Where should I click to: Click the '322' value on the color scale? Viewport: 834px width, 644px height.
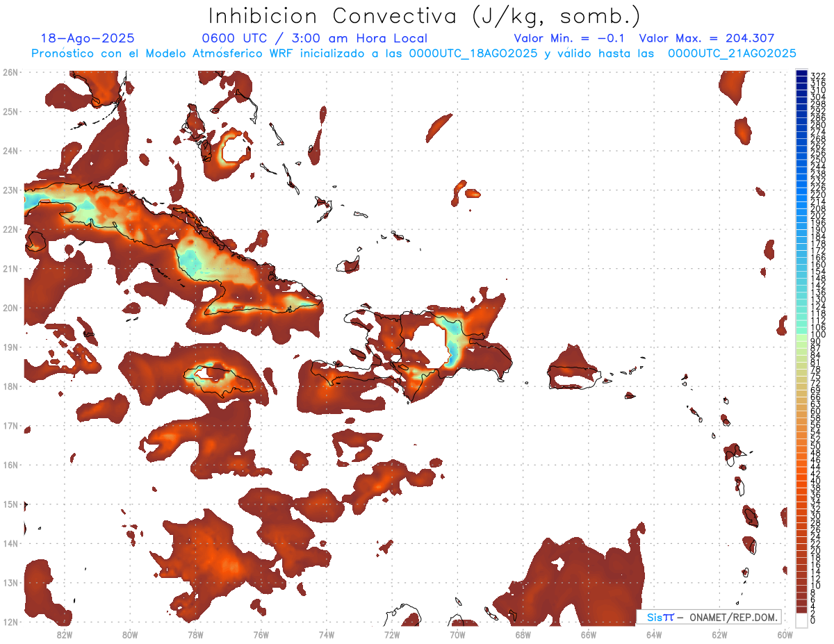click(x=818, y=76)
